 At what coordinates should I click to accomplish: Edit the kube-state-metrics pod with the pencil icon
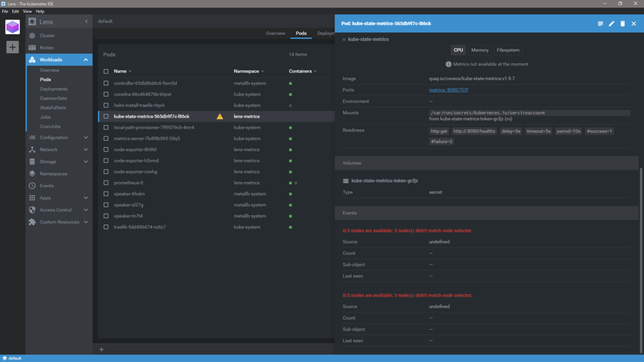pyautogui.click(x=611, y=24)
